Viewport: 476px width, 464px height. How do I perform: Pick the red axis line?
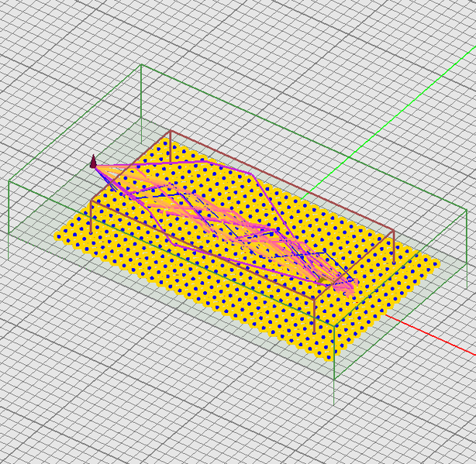click(x=430, y=334)
